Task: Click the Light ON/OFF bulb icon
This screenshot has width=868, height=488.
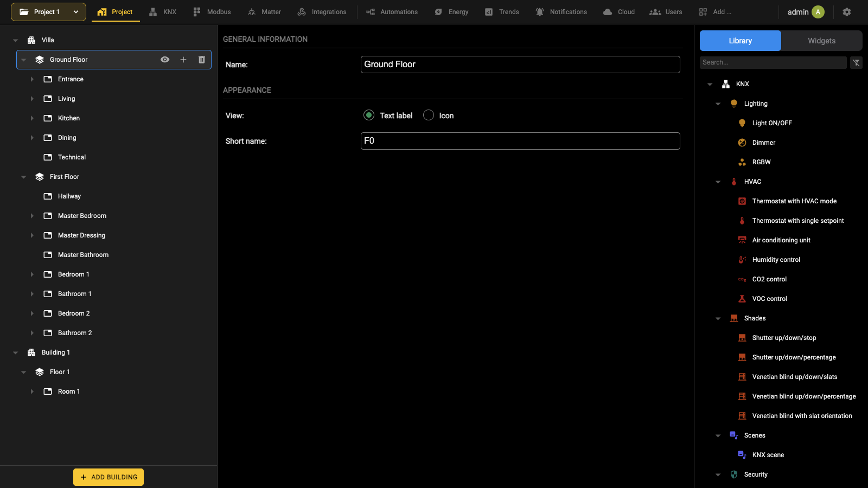Action: click(742, 123)
